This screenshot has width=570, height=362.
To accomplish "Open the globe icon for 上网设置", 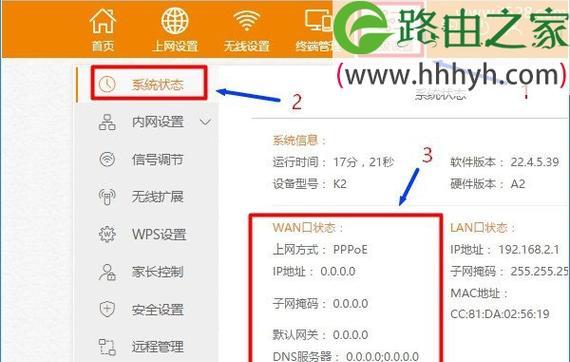I will click(x=175, y=21).
